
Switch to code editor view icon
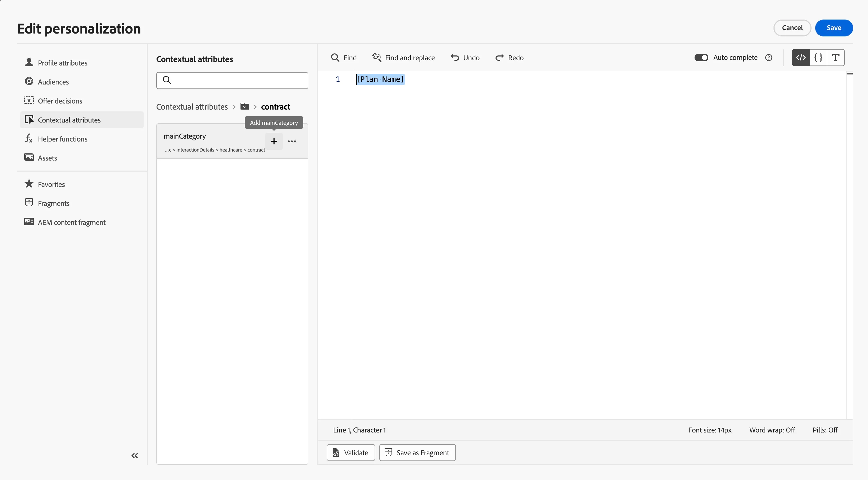click(801, 58)
